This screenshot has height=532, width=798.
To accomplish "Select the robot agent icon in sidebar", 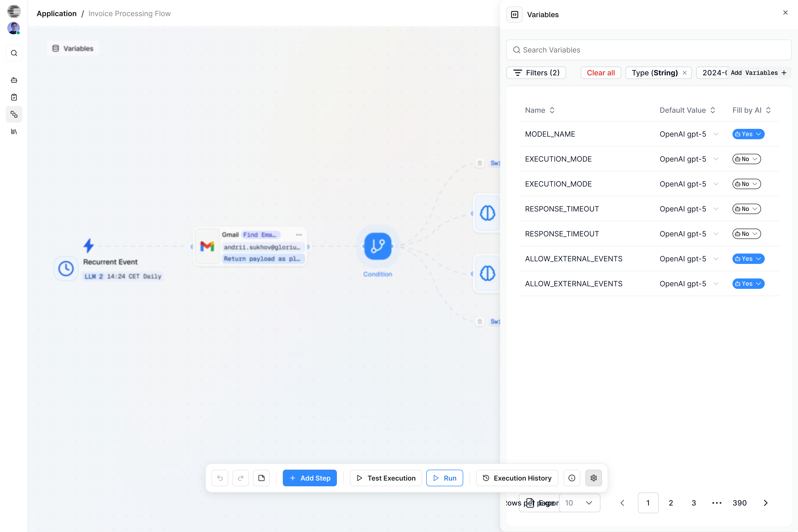I will [x=14, y=80].
